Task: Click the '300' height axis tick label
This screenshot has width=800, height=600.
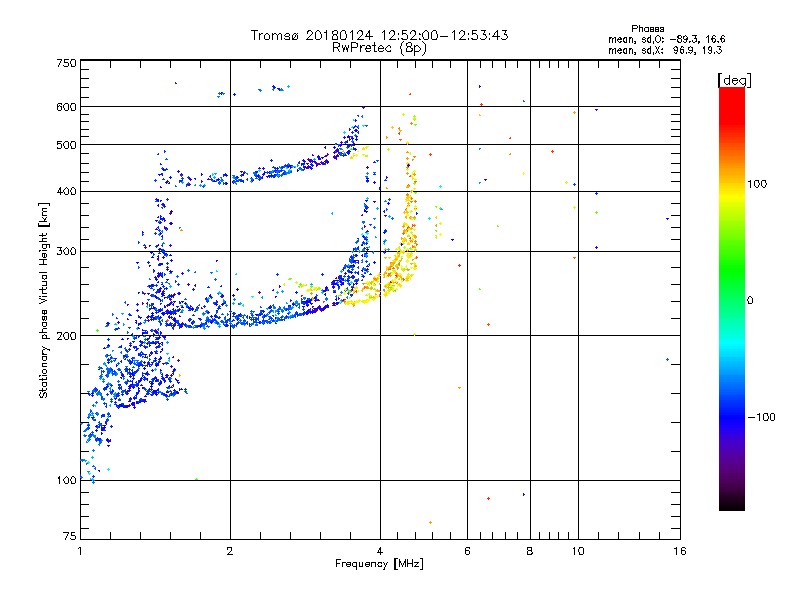Action: [x=66, y=251]
